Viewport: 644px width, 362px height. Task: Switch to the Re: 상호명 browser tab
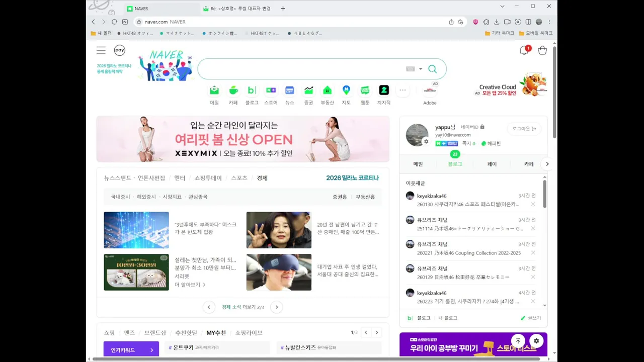tap(236, 9)
